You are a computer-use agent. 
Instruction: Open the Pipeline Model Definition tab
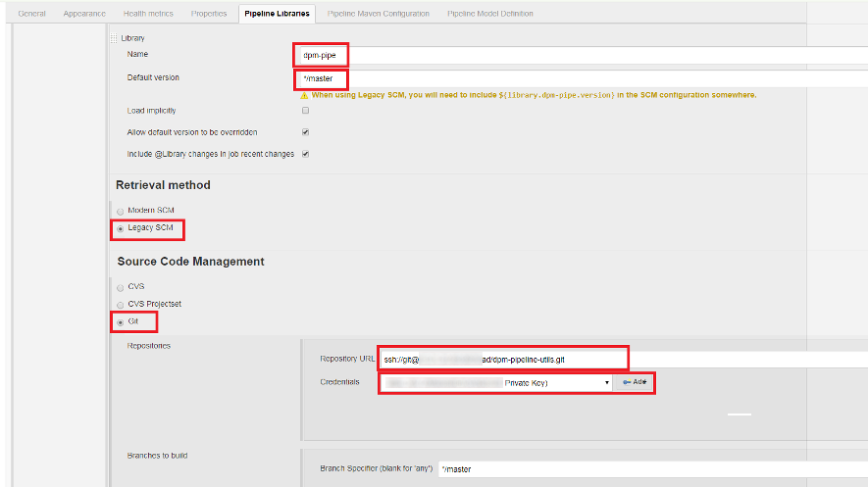click(490, 14)
